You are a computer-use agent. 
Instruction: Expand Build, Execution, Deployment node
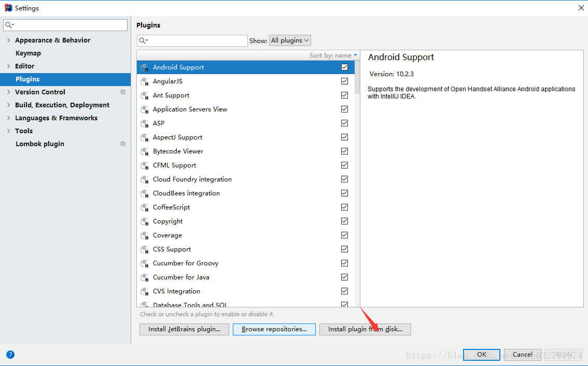[9, 105]
